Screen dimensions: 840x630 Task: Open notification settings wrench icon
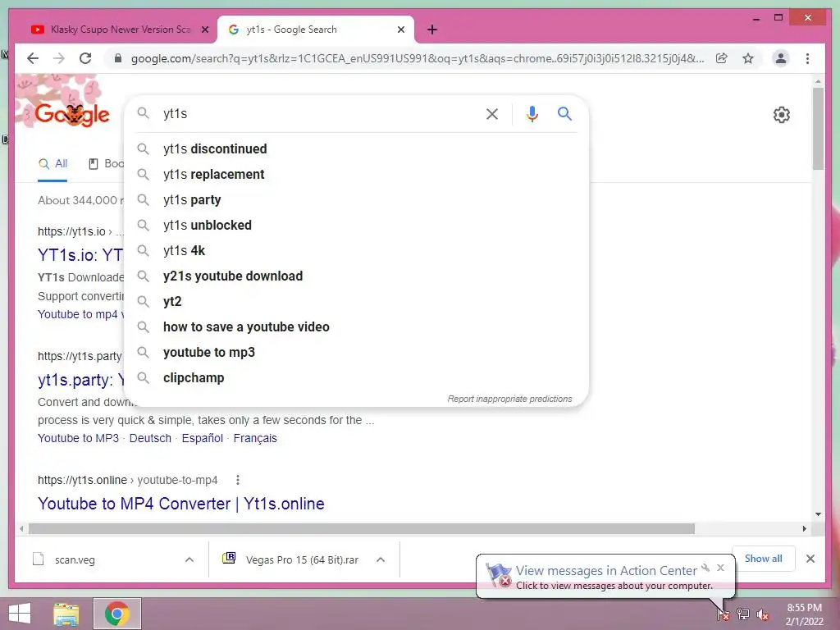(705, 568)
